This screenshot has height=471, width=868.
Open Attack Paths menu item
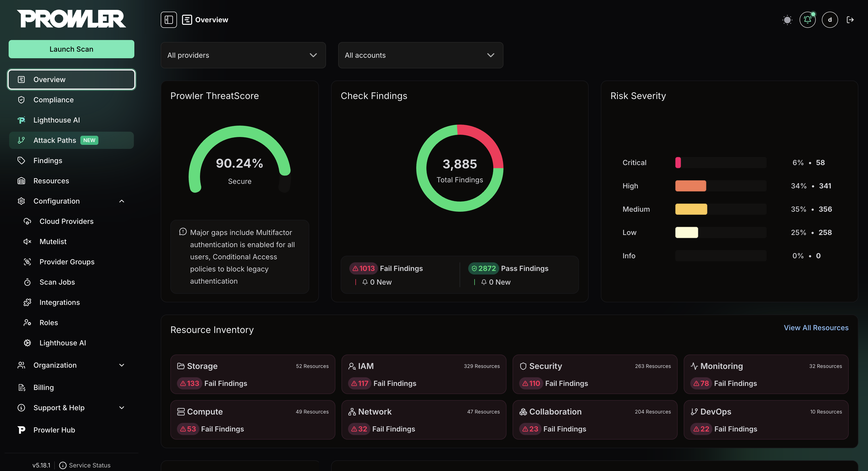point(55,140)
